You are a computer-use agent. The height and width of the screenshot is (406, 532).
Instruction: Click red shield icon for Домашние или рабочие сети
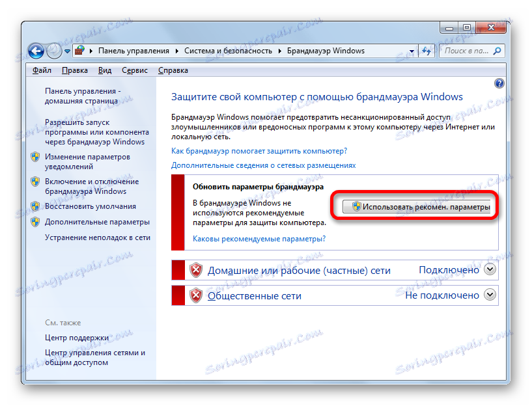coord(196,270)
